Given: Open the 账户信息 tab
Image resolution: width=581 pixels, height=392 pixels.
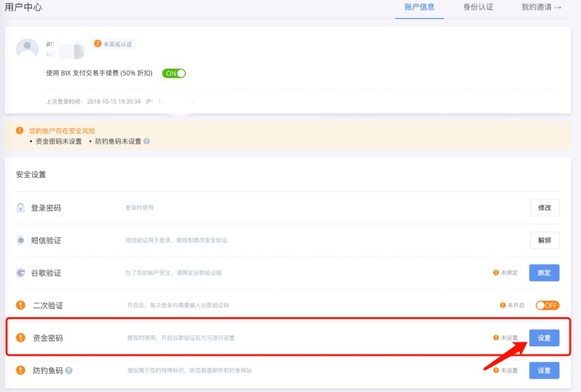Looking at the screenshot, I should click(419, 7).
